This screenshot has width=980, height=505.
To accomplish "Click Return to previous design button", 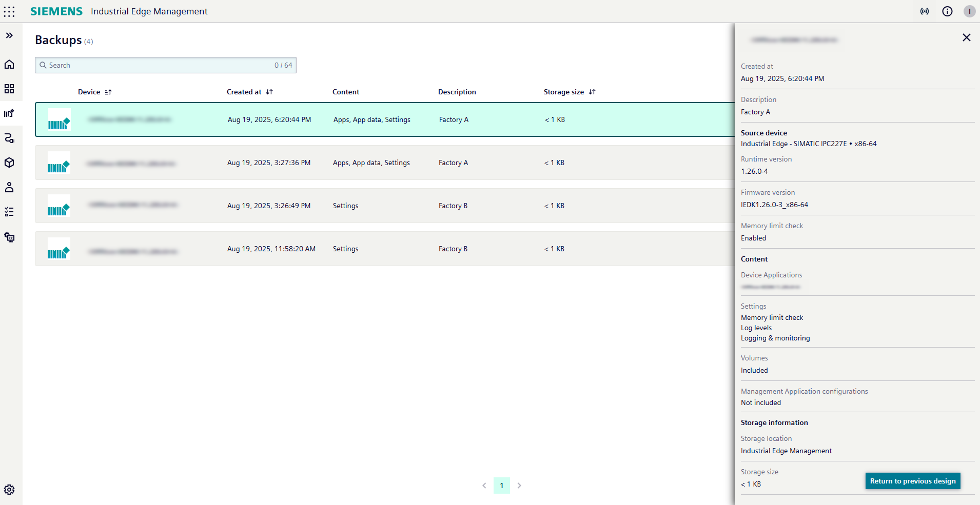I will pyautogui.click(x=912, y=481).
